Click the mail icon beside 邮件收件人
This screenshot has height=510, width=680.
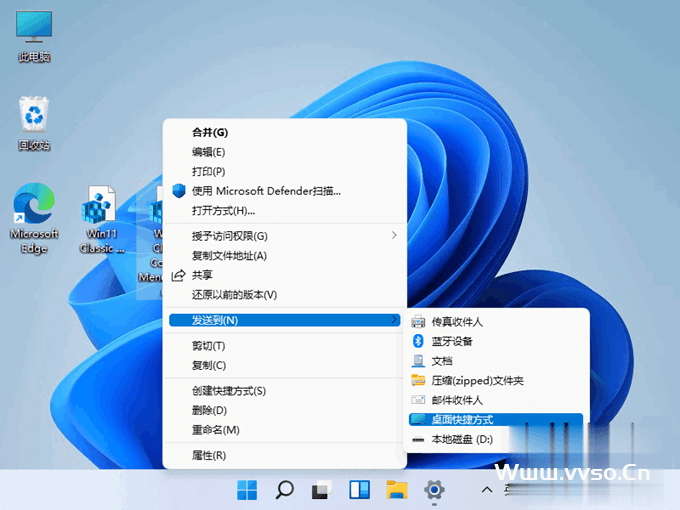pyautogui.click(x=418, y=400)
